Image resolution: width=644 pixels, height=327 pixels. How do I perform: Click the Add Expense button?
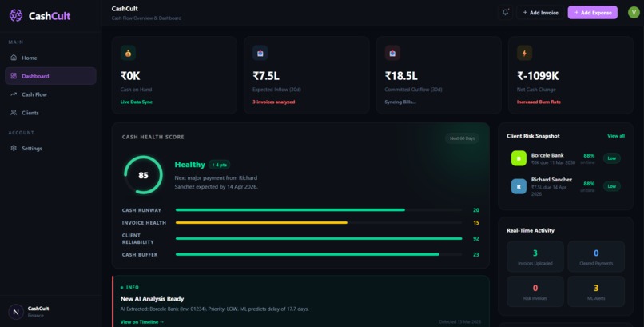pos(592,12)
